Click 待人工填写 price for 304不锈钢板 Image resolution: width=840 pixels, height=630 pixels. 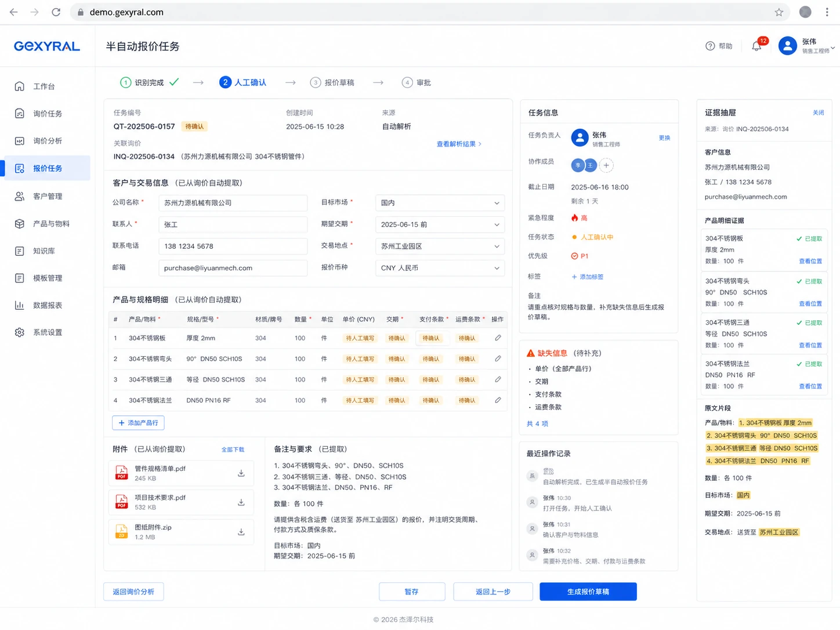tap(360, 338)
